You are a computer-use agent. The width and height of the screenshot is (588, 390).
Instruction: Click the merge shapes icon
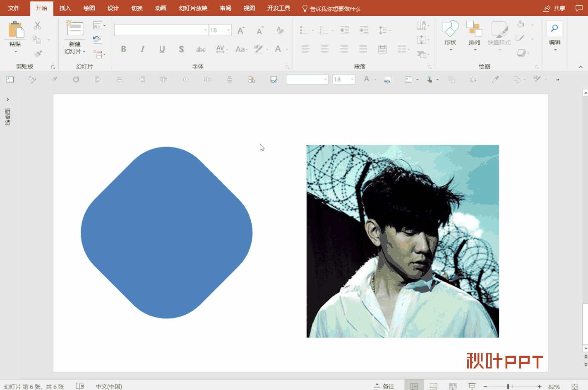pos(517,79)
